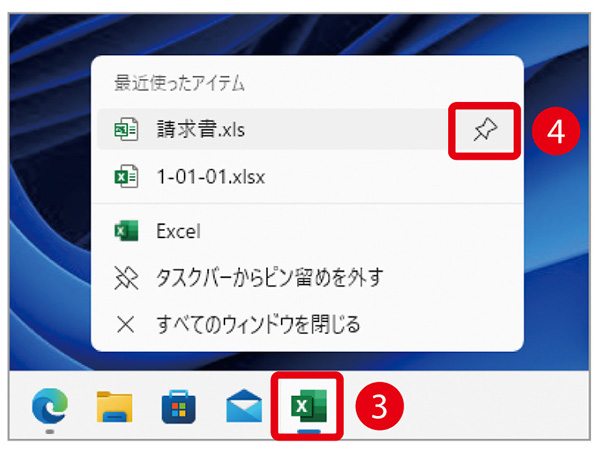
Task: Open the Mail app from the taskbar
Action: coord(243,407)
